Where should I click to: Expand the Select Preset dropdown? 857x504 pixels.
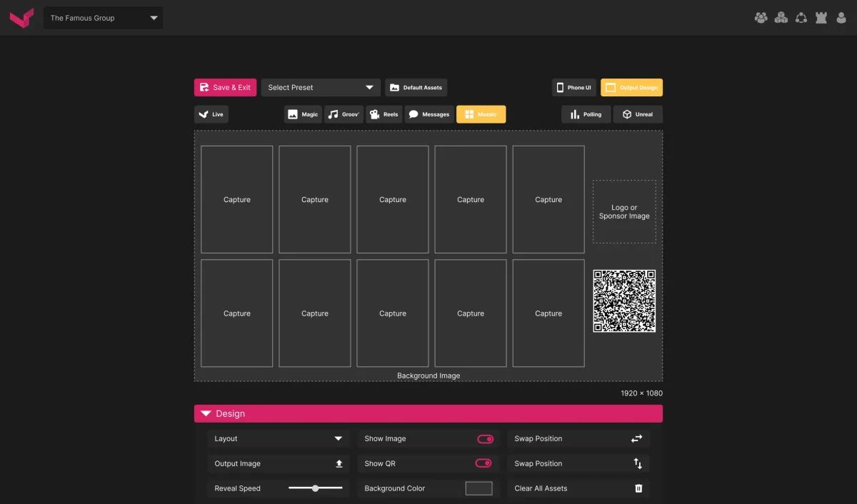click(321, 87)
